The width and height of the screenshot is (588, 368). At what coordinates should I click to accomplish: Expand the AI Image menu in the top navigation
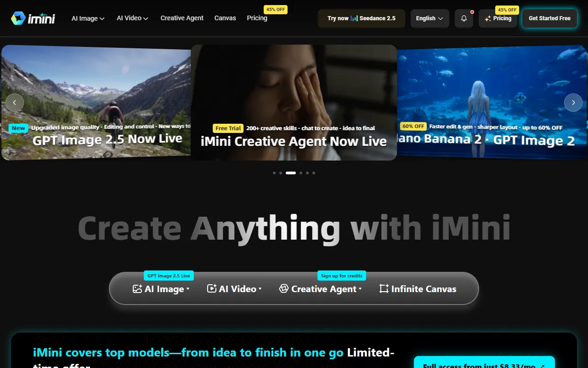coord(88,18)
